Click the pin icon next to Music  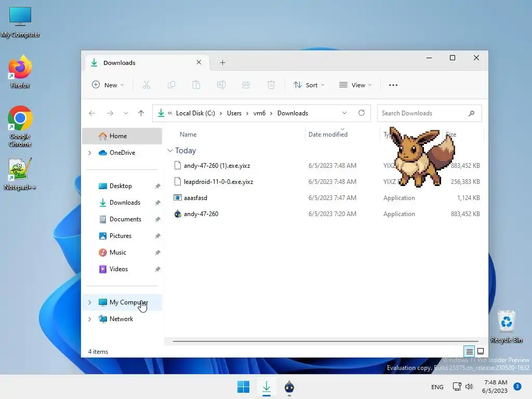(x=157, y=252)
